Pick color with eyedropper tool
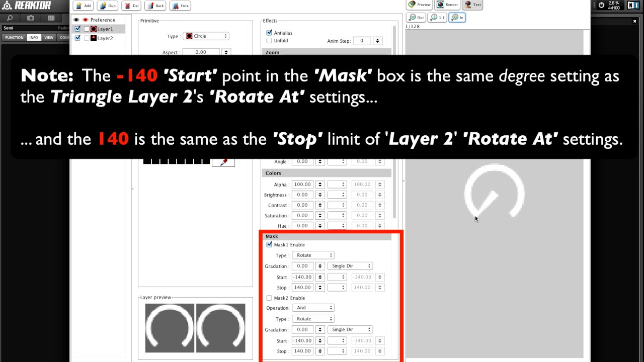The height and width of the screenshot is (362, 644). (223, 162)
